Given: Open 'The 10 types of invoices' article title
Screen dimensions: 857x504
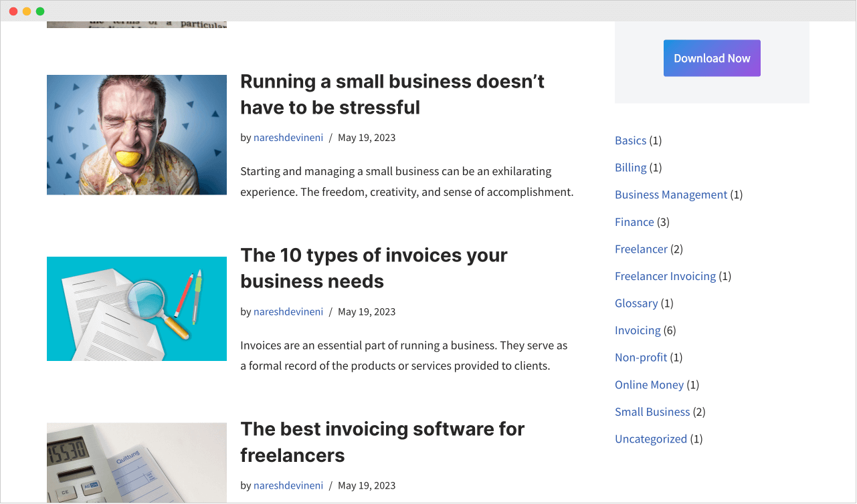Looking at the screenshot, I should pyautogui.click(x=374, y=268).
